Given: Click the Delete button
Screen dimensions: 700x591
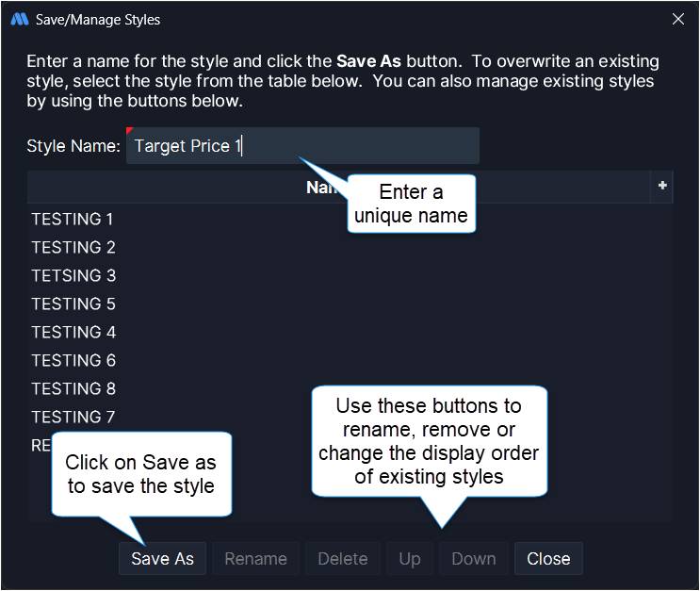Looking at the screenshot, I should [343, 559].
